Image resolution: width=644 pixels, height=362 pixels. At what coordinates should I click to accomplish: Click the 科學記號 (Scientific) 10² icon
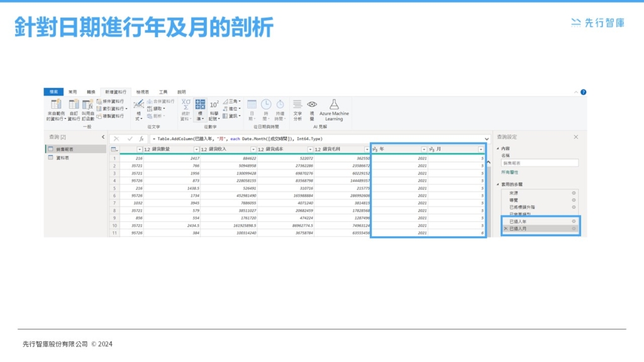[x=214, y=105]
